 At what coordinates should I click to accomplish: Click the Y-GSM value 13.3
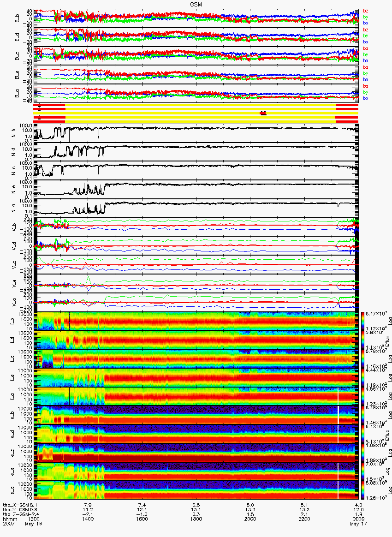(250, 510)
